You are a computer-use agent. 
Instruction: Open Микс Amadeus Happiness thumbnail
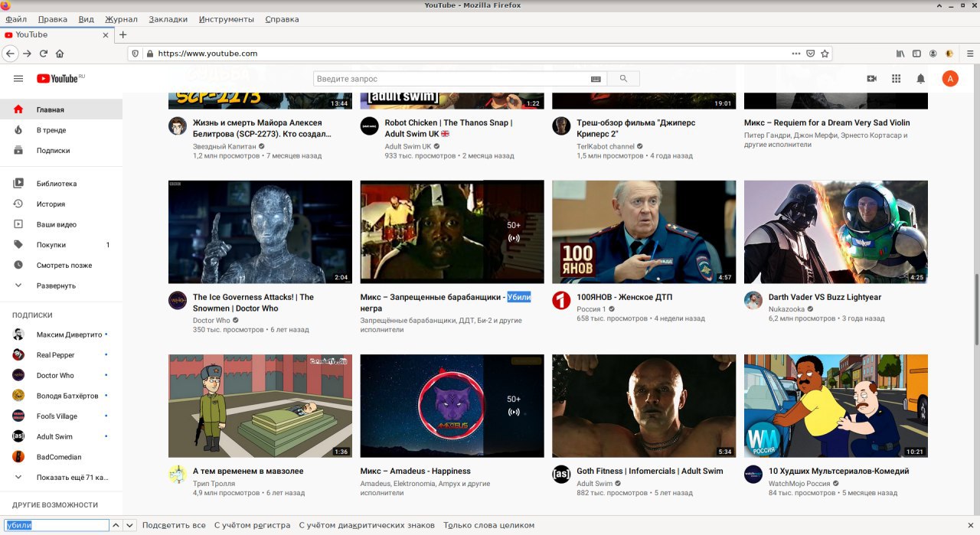[452, 406]
